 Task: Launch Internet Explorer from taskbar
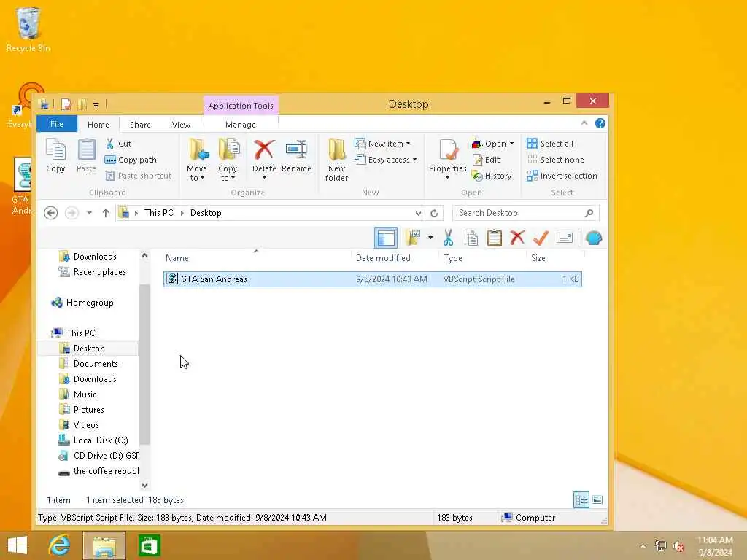pyautogui.click(x=60, y=545)
